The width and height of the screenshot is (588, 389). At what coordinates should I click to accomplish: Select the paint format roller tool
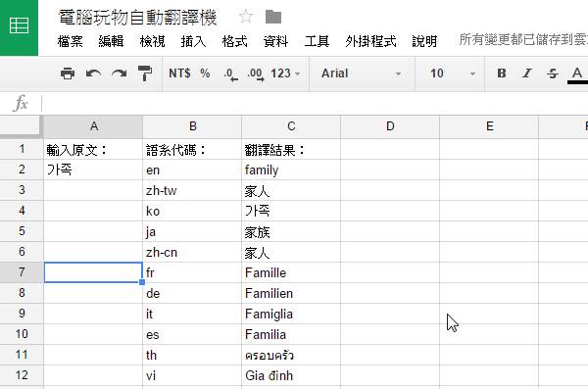click(x=145, y=73)
